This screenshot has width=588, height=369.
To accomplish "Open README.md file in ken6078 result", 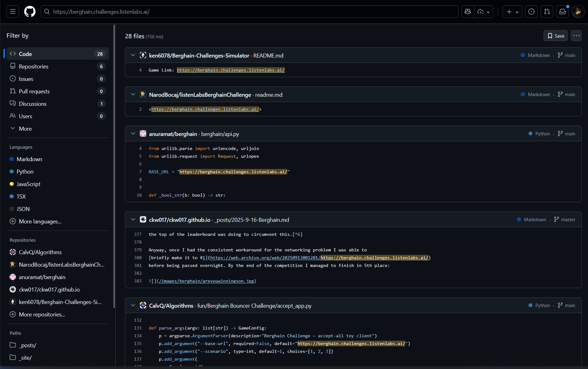I will pyautogui.click(x=268, y=55).
